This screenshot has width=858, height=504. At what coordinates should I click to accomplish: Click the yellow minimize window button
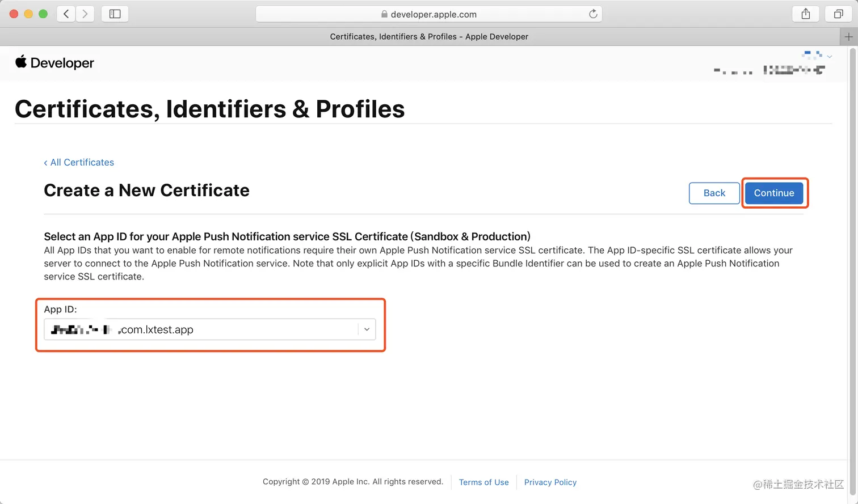pos(28,14)
